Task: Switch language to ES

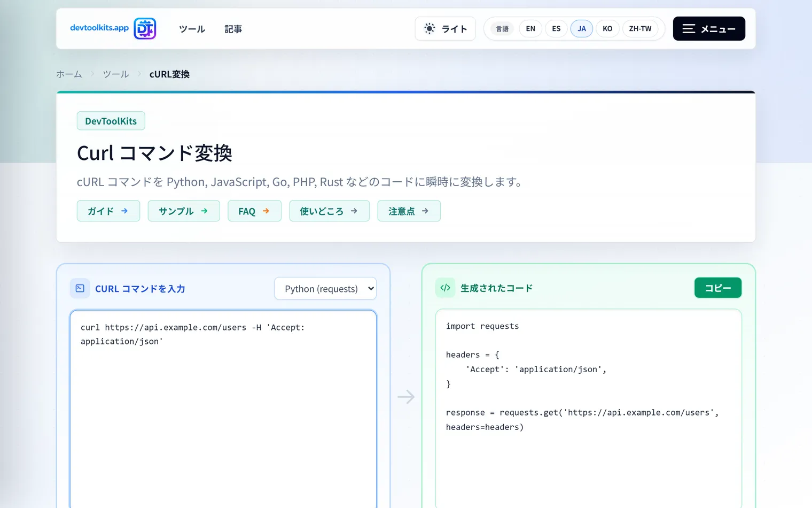Action: point(556,29)
